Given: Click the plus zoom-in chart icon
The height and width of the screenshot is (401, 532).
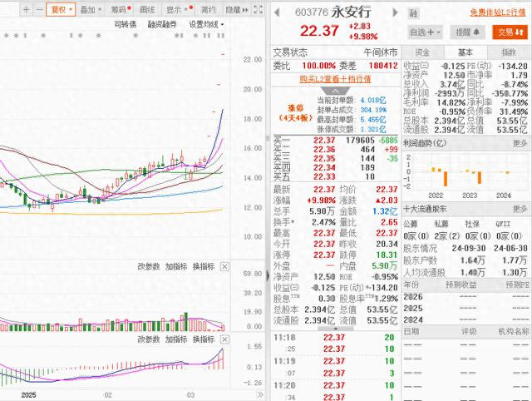Looking at the screenshot, I should [x=26, y=10].
